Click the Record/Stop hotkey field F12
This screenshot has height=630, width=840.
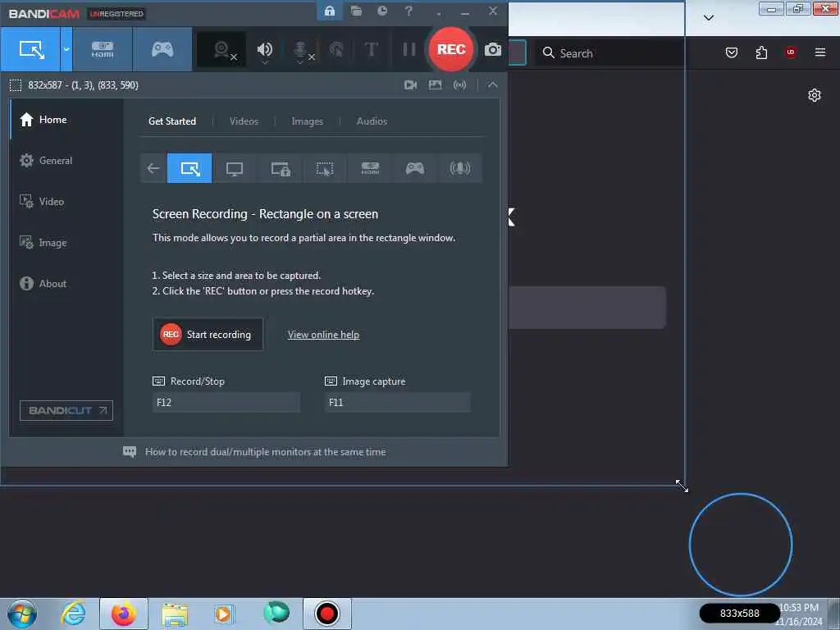[226, 402]
